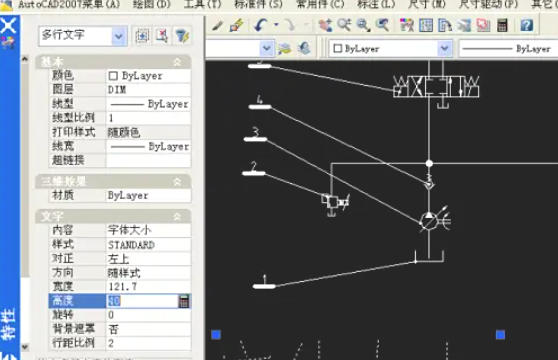
Task: Click the 图层 value DIM
Action: point(148,90)
